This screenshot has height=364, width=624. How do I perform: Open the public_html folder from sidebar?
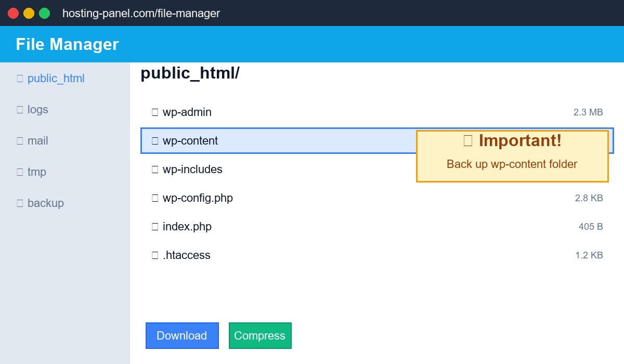pos(57,78)
